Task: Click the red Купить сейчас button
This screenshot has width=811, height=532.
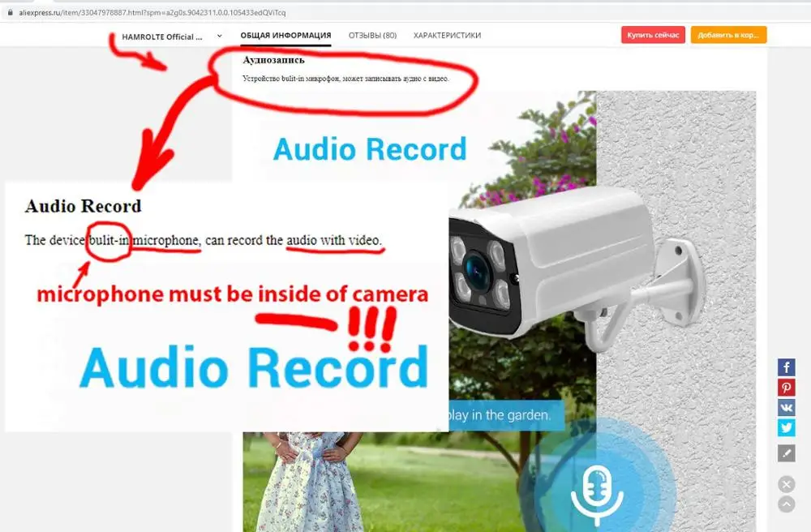Action: tap(653, 35)
